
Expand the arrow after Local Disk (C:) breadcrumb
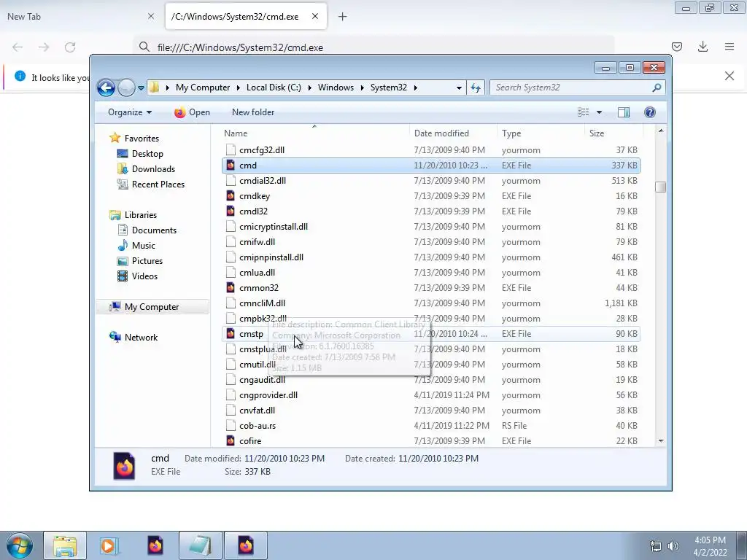pos(309,87)
